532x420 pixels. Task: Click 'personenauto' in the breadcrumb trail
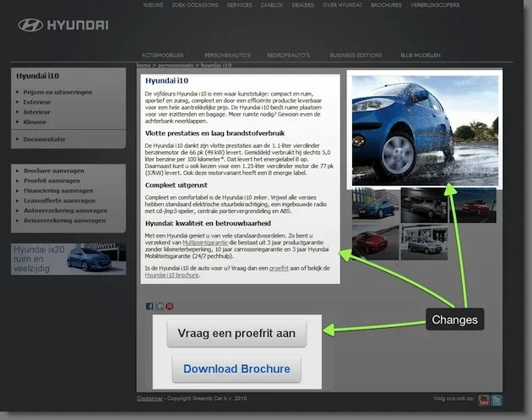click(x=176, y=65)
